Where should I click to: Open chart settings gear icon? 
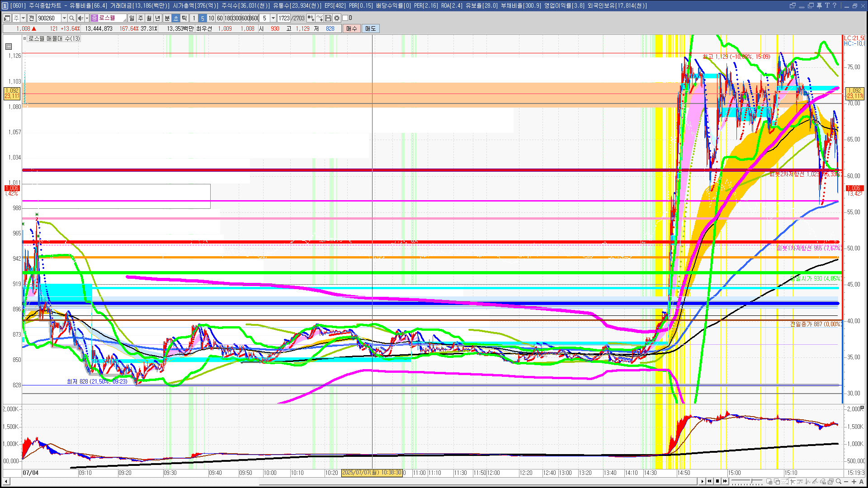tap(337, 18)
